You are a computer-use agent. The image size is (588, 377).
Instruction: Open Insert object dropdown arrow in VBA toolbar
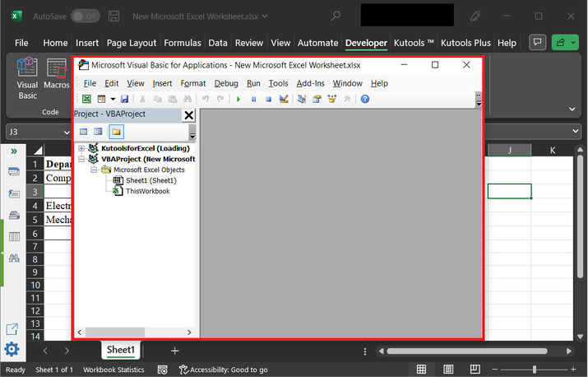pos(113,99)
